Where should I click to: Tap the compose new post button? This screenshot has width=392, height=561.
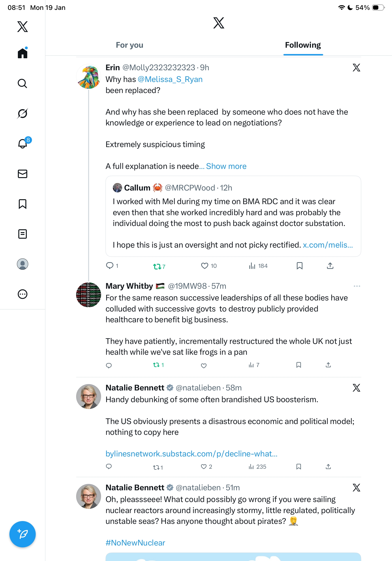tap(23, 534)
